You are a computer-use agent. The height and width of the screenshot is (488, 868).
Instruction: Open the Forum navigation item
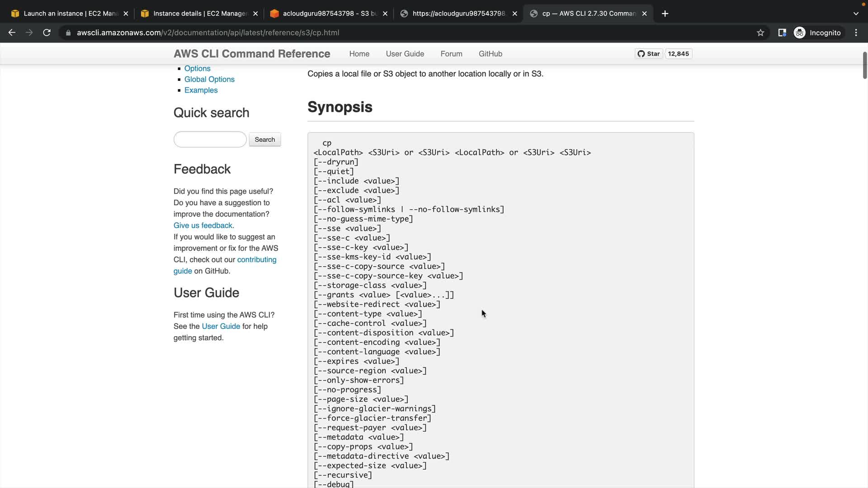pyautogui.click(x=451, y=54)
